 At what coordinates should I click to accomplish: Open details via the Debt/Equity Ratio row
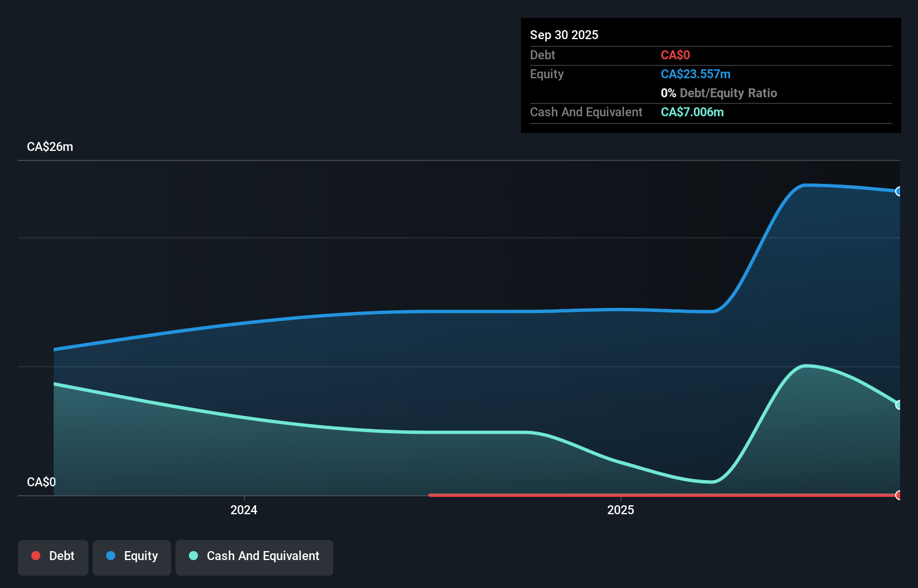[718, 93]
